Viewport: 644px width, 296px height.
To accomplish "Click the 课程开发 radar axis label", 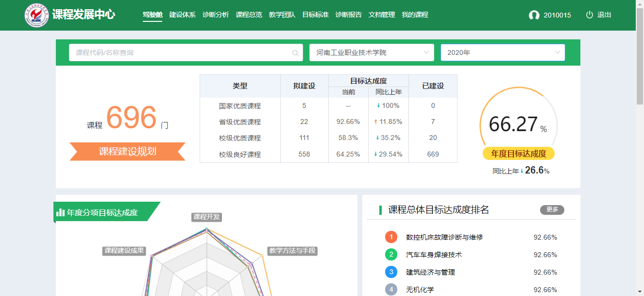I will point(207,217).
